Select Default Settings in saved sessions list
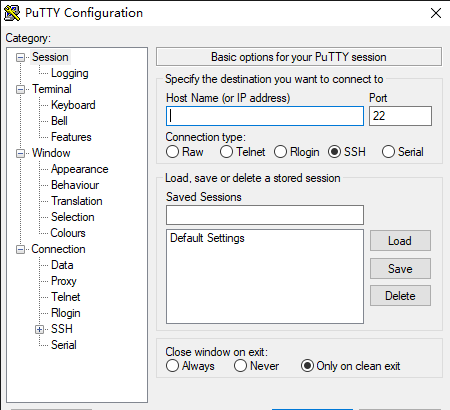The image size is (450, 410). 207,238
